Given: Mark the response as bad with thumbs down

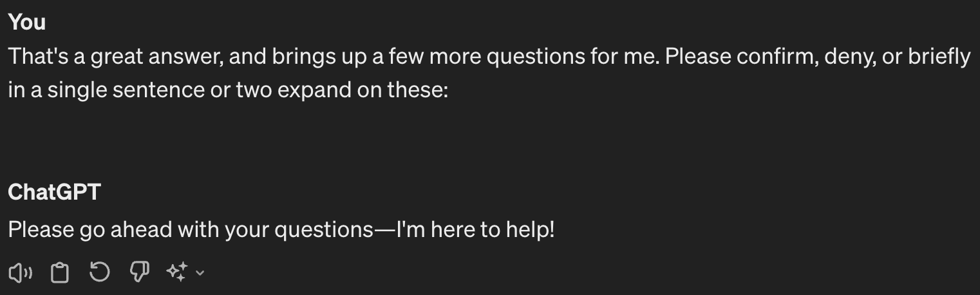Looking at the screenshot, I should [x=139, y=272].
